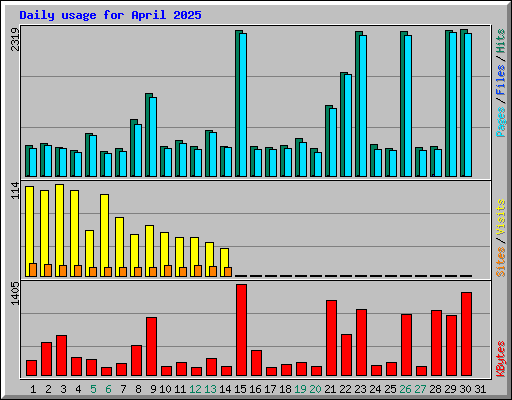Click the yellow visits bar for day 9
Viewport: 512px width, 400px height.
click(x=149, y=251)
